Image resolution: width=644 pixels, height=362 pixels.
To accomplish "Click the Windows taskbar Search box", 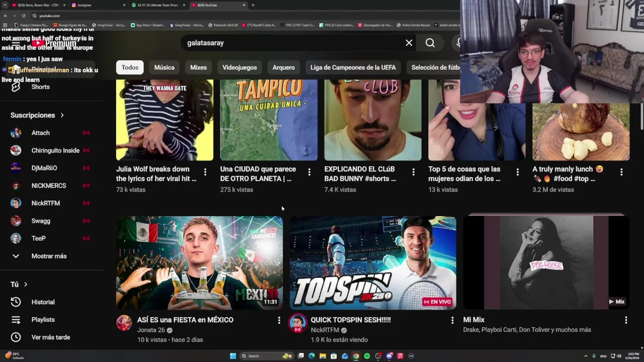I will (x=267, y=356).
